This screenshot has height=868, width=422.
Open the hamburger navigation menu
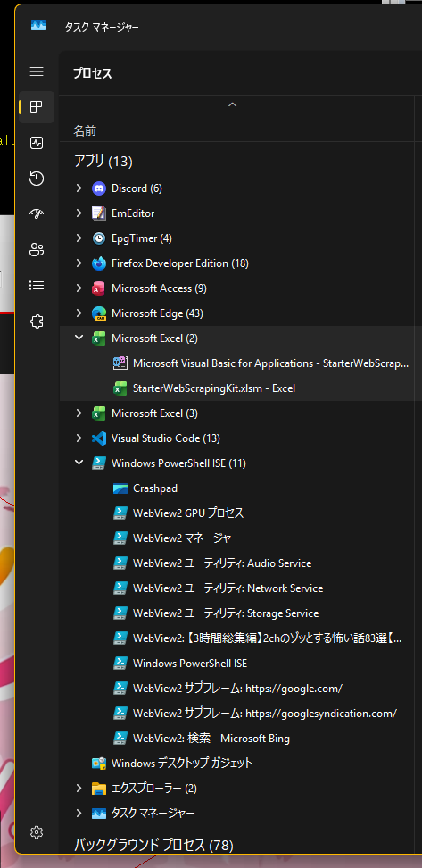click(x=37, y=71)
